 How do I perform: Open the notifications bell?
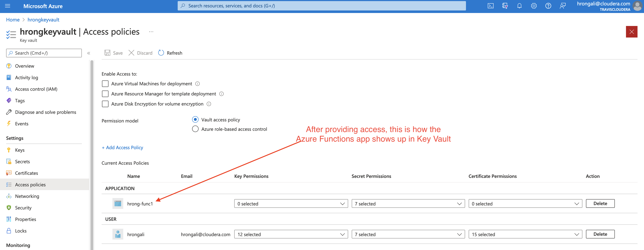click(x=519, y=6)
